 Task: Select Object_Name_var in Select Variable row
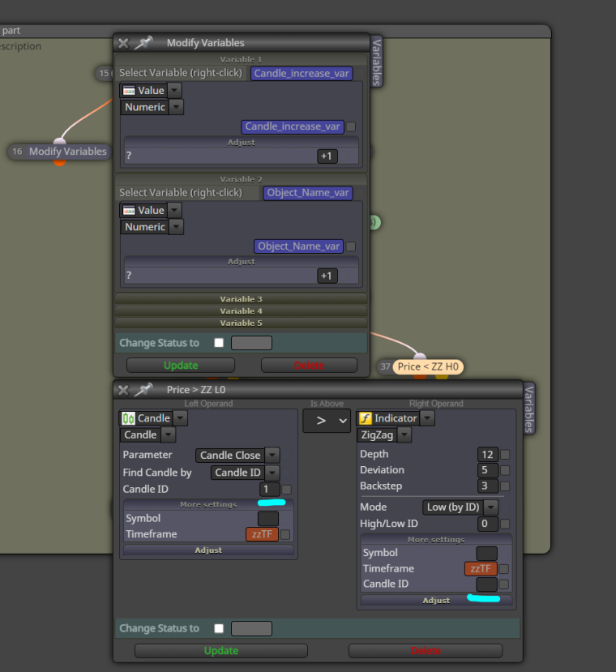pos(308,193)
